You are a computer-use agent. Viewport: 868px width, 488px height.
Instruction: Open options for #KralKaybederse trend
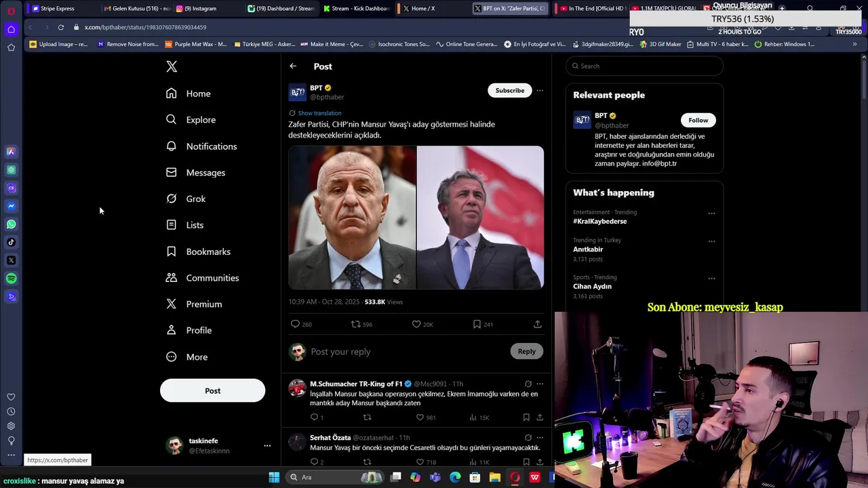(x=711, y=213)
